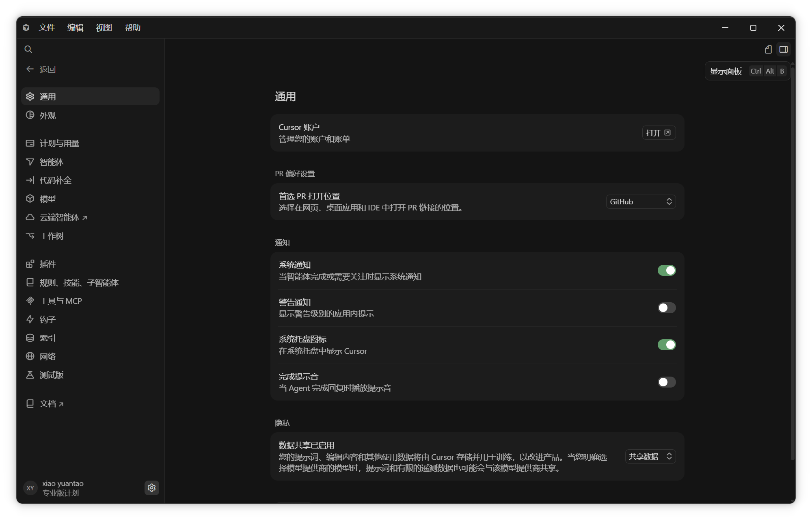
Task: Click the 返回 back arrow
Action: tap(30, 69)
